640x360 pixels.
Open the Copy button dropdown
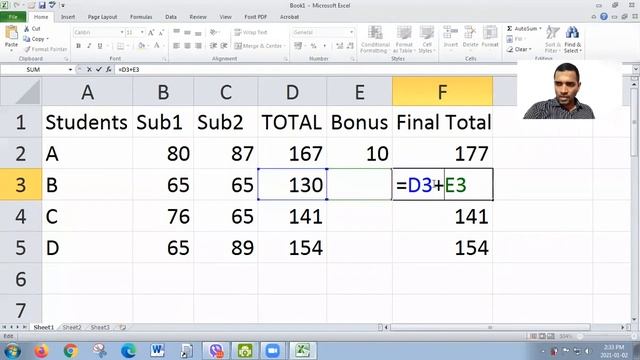47,39
